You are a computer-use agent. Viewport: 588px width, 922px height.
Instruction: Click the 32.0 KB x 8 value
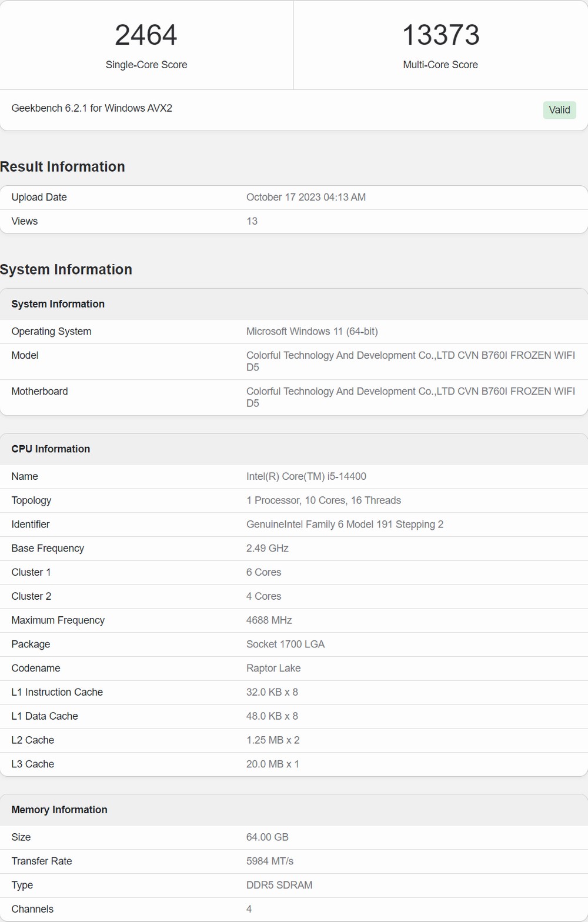coord(272,692)
